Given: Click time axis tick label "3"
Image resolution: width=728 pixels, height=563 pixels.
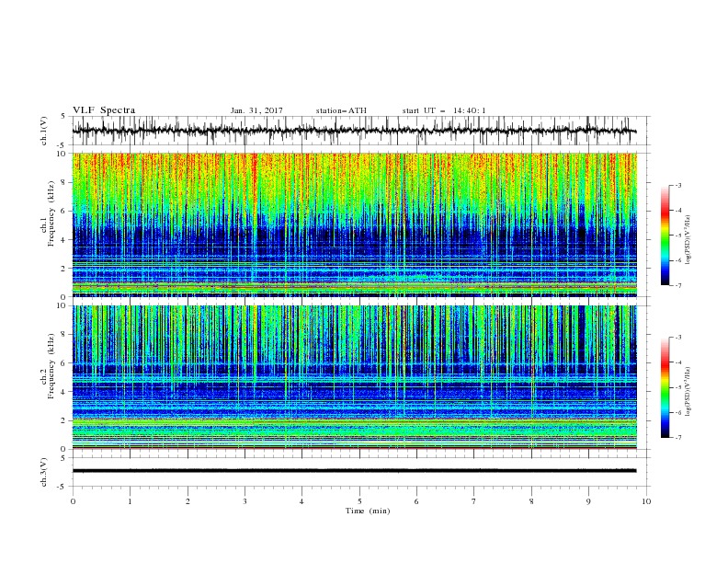Looking at the screenshot, I should pos(245,501).
